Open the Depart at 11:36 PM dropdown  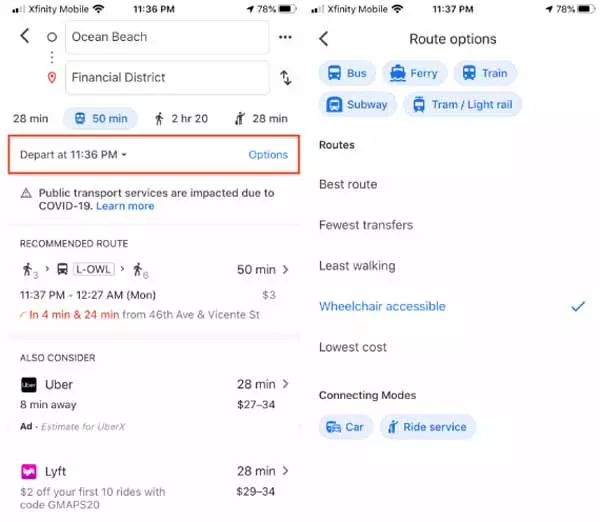click(x=73, y=155)
